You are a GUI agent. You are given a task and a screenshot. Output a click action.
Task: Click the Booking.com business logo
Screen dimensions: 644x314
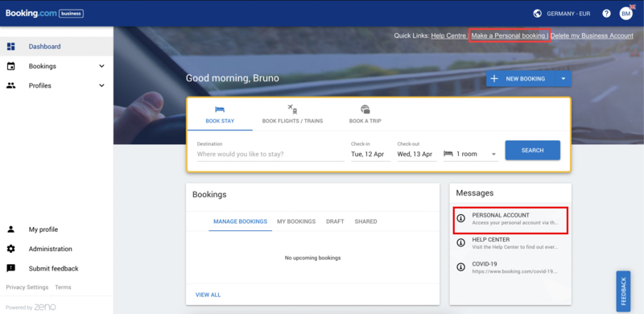pos(44,14)
